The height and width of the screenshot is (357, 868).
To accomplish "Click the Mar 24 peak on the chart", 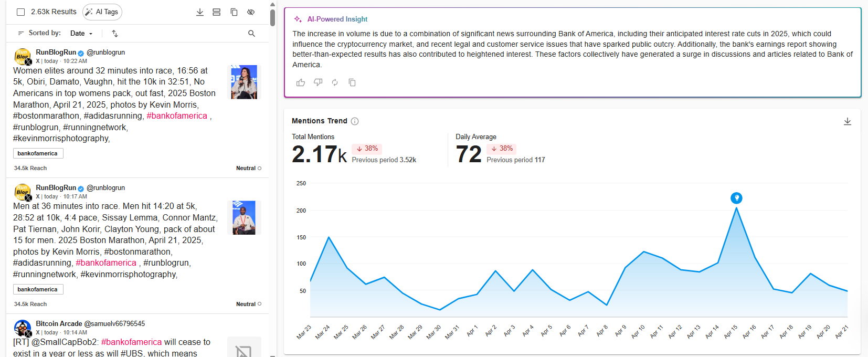I will coord(329,237).
